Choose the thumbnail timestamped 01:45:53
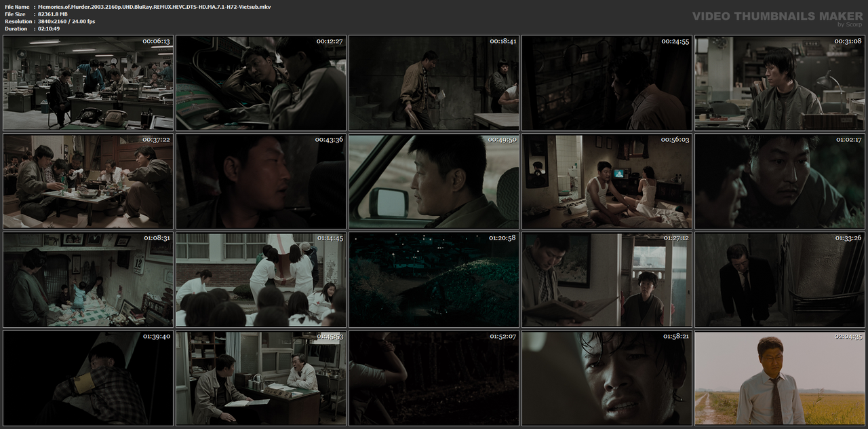 tap(261, 378)
